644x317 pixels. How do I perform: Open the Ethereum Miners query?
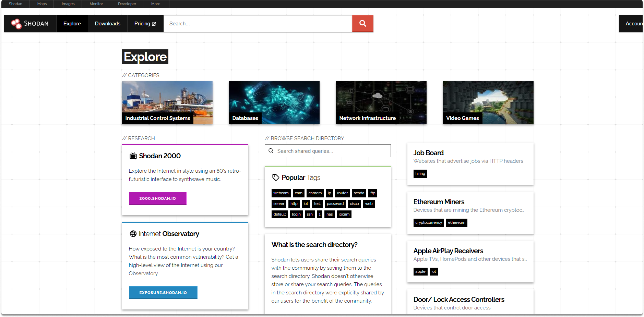[x=439, y=202]
